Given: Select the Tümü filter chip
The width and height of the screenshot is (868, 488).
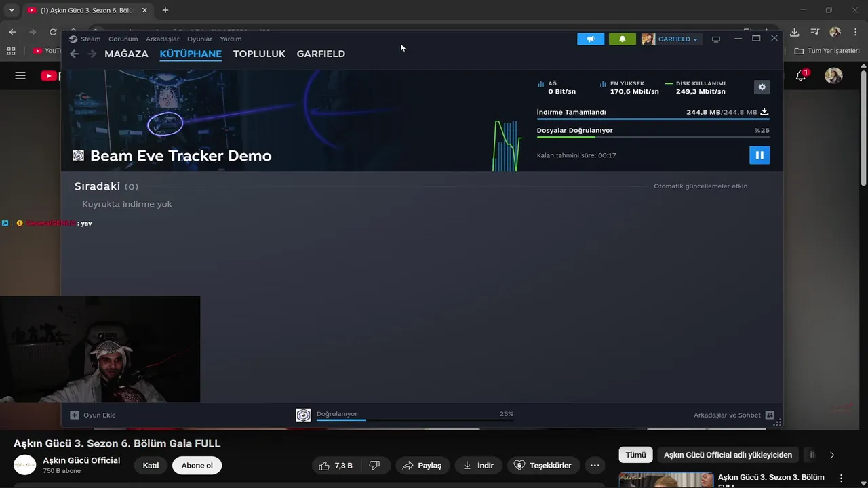Looking at the screenshot, I should coord(635,455).
